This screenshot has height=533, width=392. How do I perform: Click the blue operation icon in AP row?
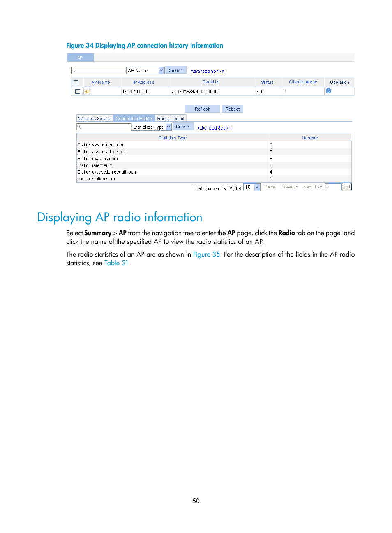tap(328, 91)
